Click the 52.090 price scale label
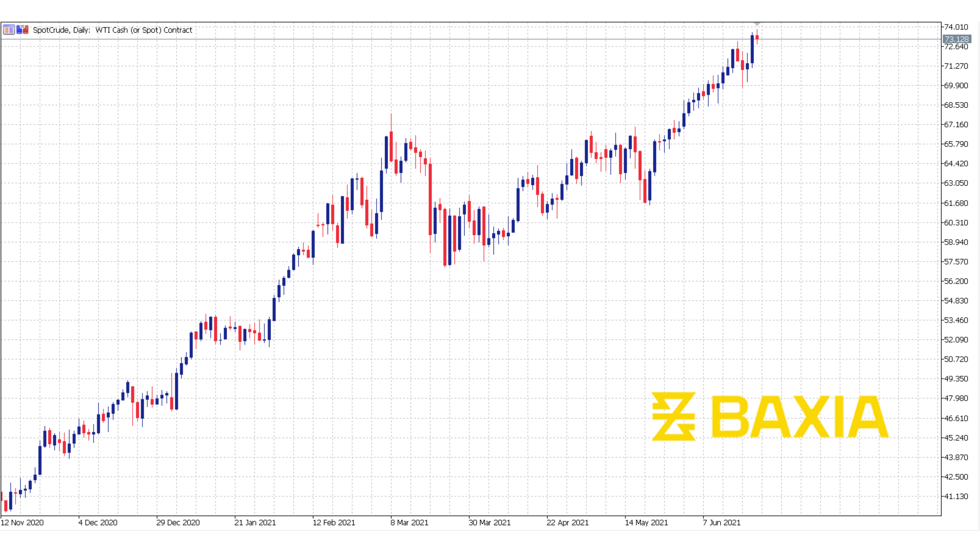Viewport: 980px width, 552px height. point(956,340)
